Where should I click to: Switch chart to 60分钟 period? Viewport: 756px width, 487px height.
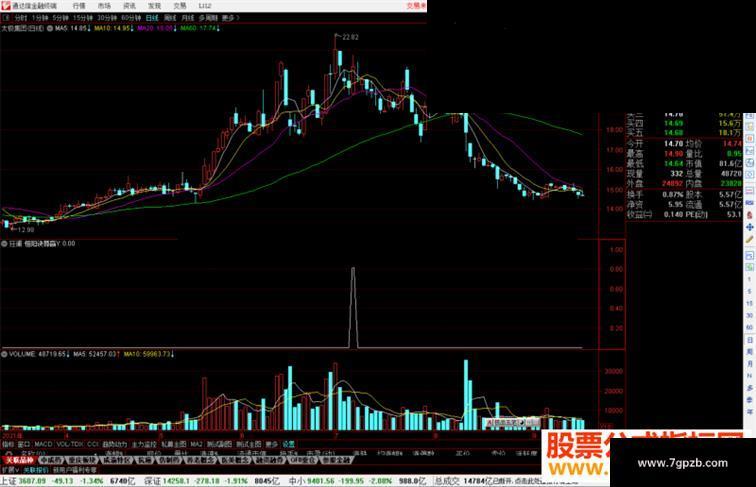pos(131,18)
